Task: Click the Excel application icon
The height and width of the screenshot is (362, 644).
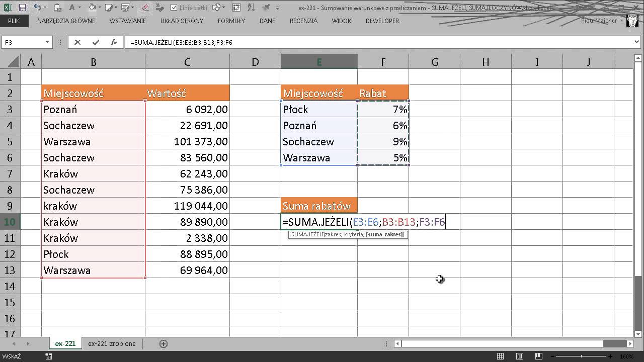Action: click(x=8, y=8)
